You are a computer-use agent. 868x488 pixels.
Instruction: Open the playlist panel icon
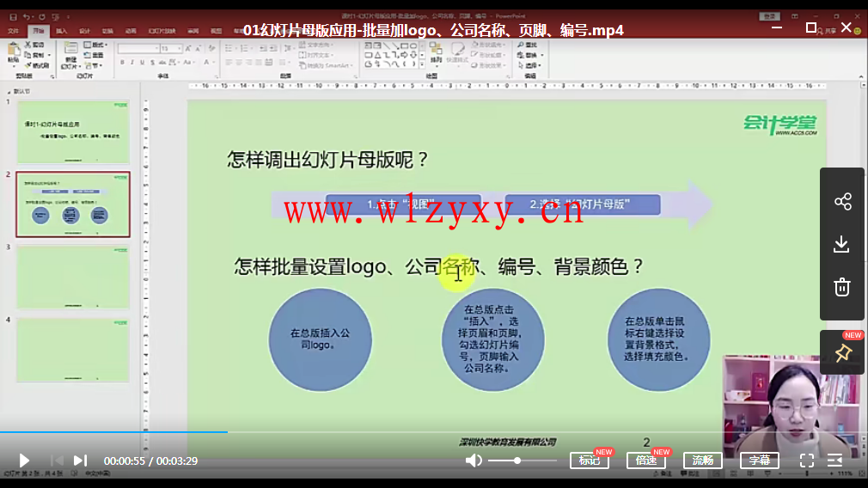[x=834, y=461]
